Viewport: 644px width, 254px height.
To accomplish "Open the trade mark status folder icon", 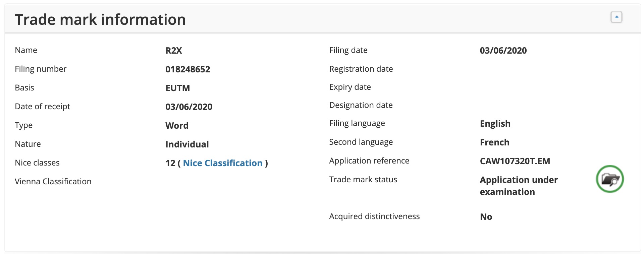I will [x=609, y=179].
